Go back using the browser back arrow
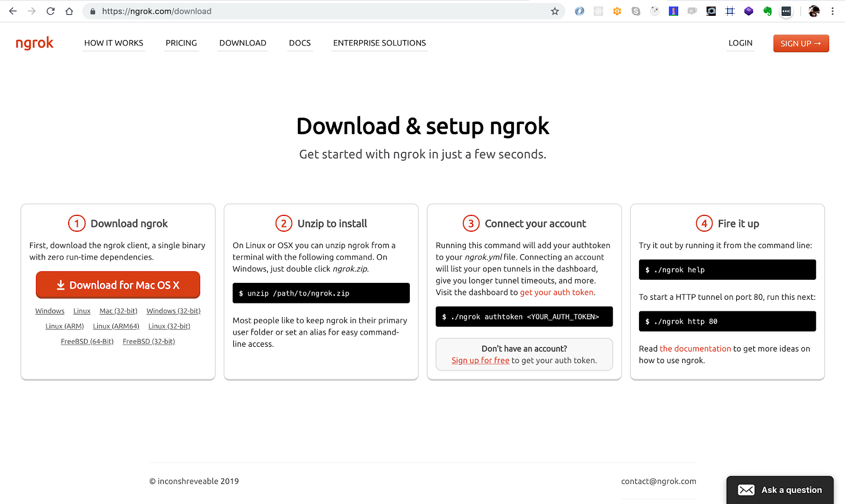 tap(13, 11)
